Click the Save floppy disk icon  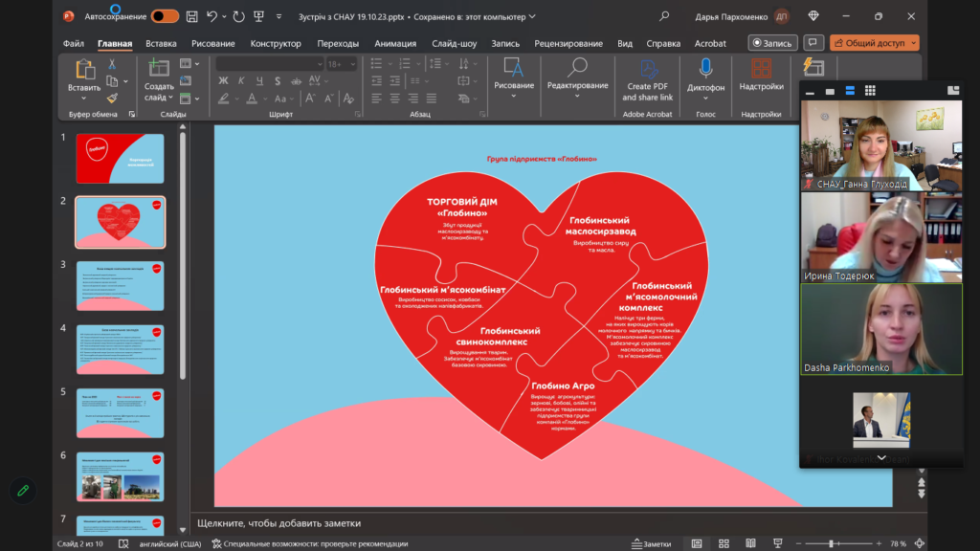(192, 16)
